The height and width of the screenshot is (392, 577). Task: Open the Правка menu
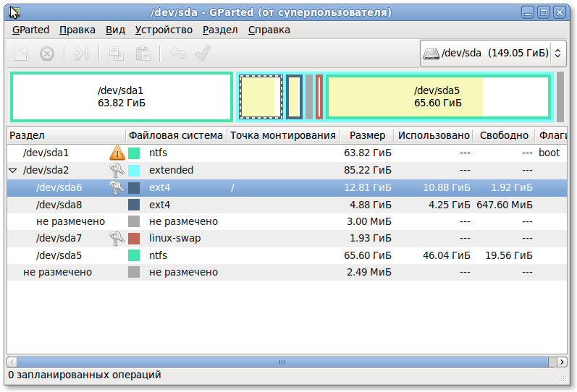77,30
